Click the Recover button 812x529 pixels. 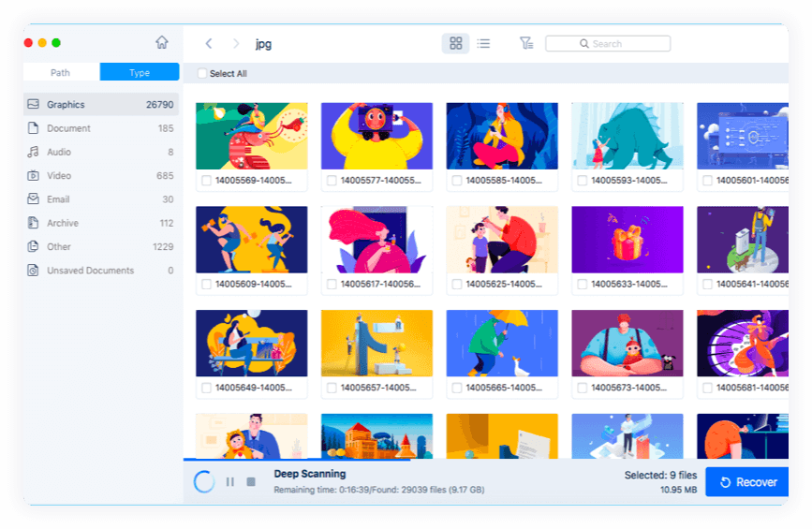coord(747,482)
